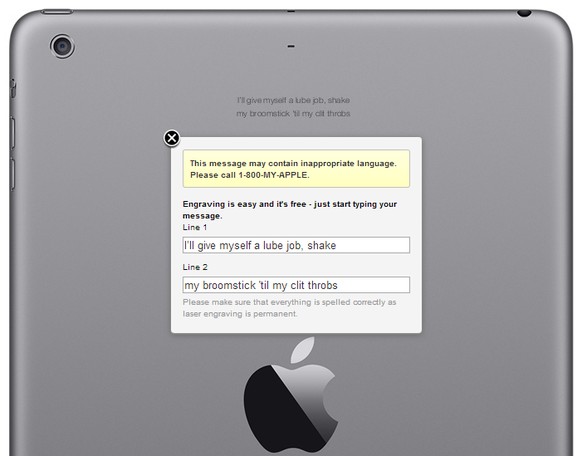582x456 pixels.
Task: Click the sleep/wake button on the top edge
Action: coord(57,12)
